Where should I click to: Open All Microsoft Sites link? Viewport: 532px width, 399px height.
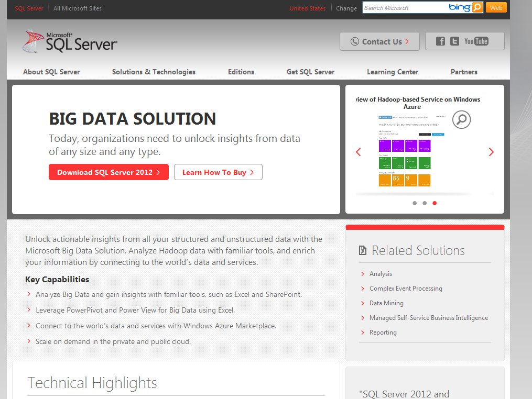point(78,8)
